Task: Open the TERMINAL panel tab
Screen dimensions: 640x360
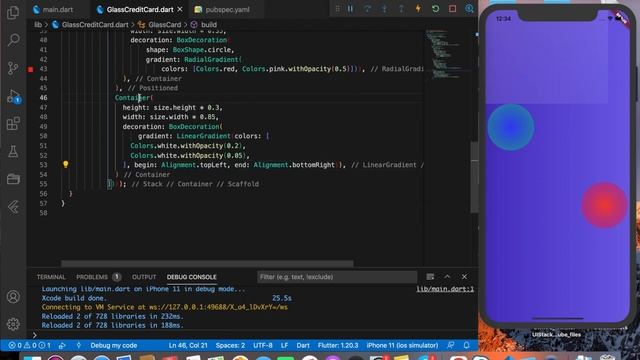Action: 51,277
